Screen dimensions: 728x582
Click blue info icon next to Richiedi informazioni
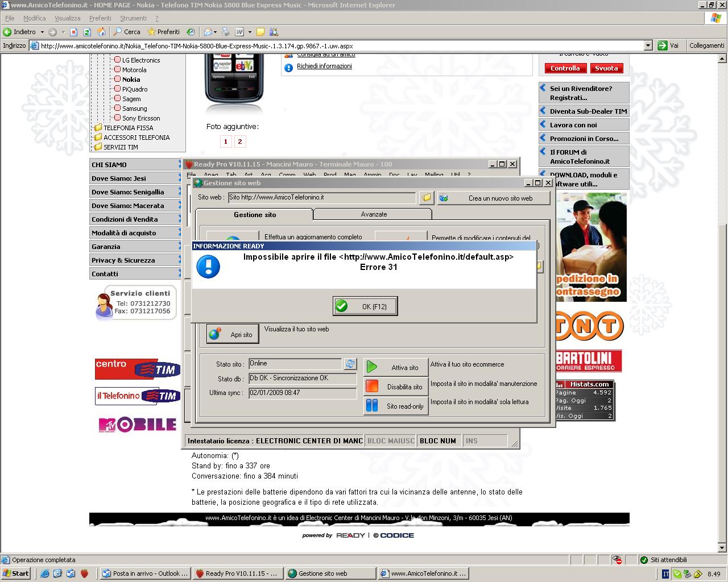tap(289, 66)
